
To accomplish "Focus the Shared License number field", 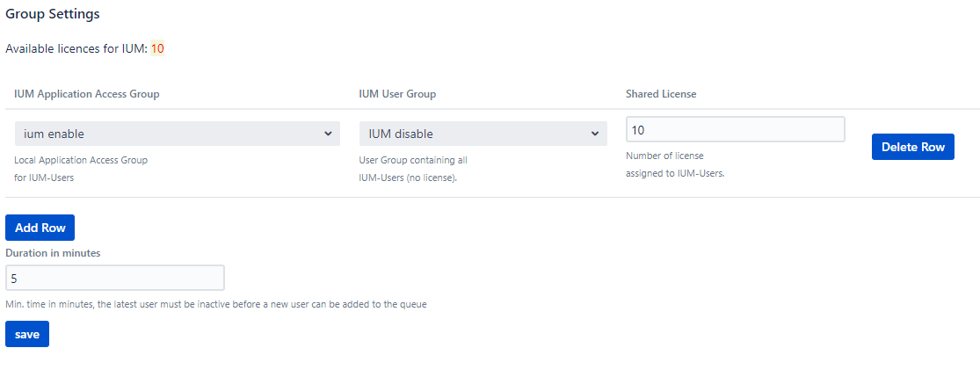I will pyautogui.click(x=735, y=129).
